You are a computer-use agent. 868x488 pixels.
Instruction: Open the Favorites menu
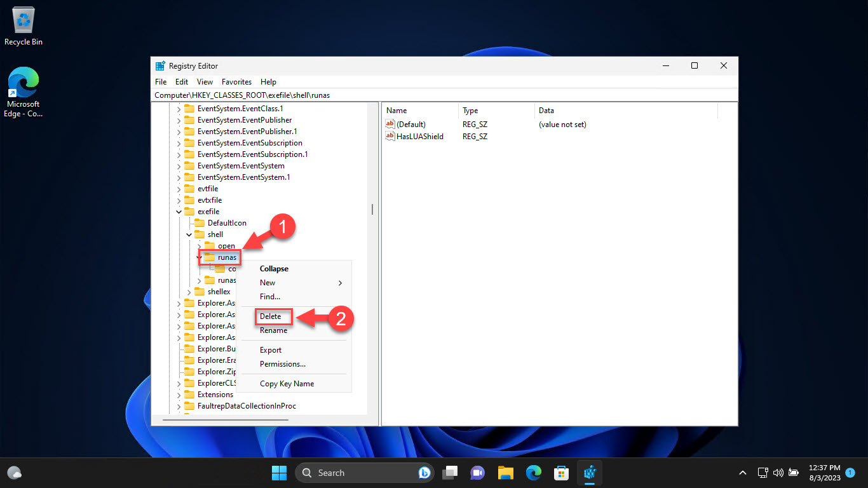tap(236, 81)
